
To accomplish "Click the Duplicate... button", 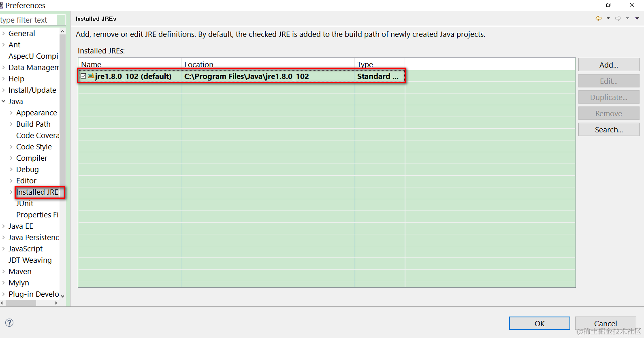I will (x=609, y=97).
